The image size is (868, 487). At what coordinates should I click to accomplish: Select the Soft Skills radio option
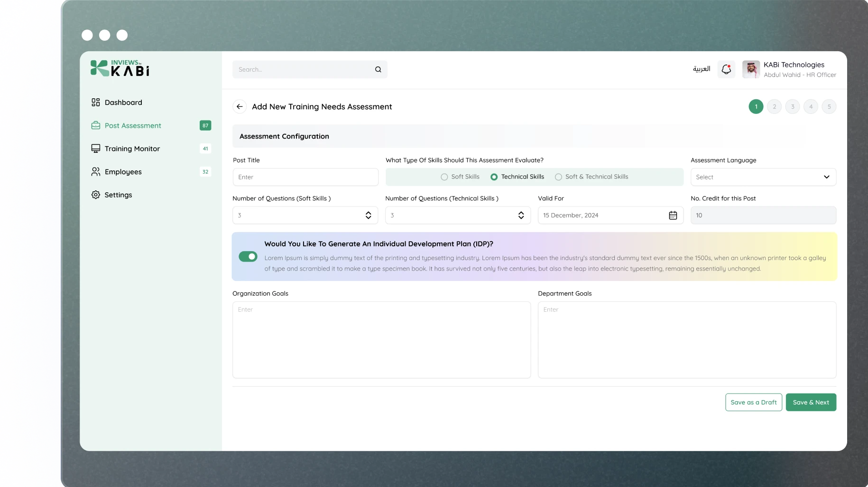(x=460, y=177)
